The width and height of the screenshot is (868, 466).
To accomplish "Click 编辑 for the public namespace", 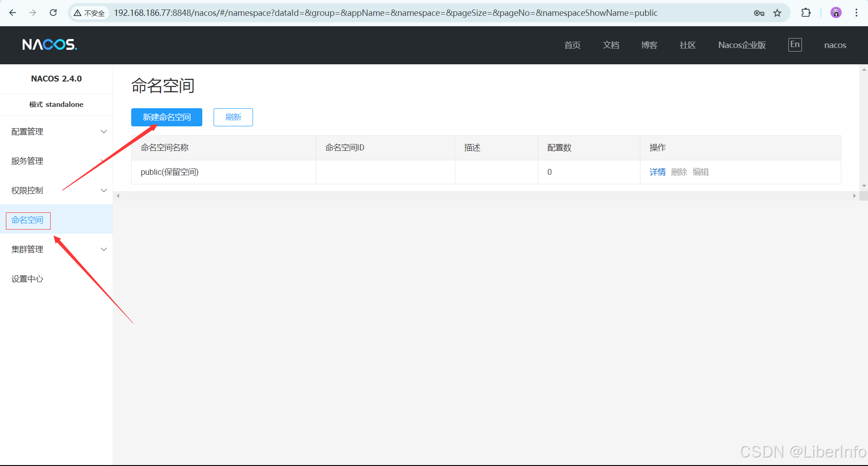I will pyautogui.click(x=701, y=172).
